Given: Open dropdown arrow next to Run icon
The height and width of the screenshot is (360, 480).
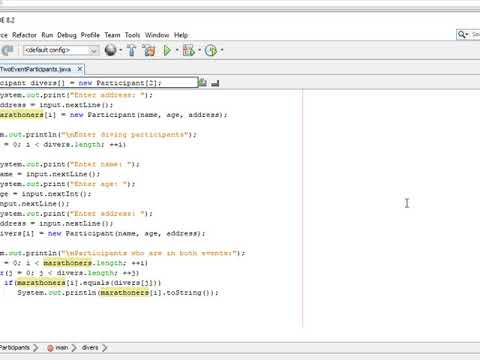Looking at the screenshot, I should (x=177, y=50).
